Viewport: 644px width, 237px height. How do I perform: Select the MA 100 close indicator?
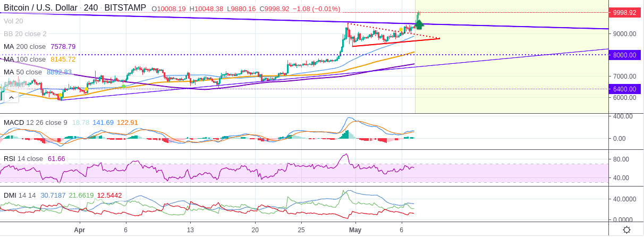(24, 59)
